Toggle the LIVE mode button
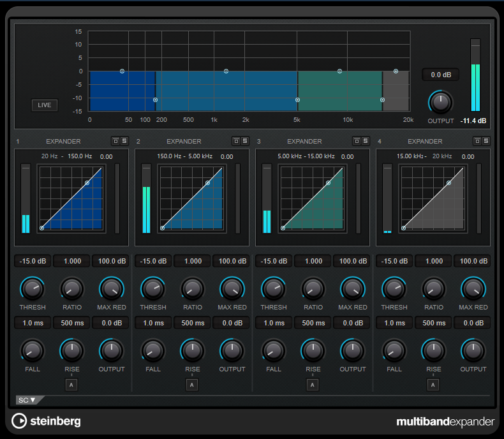The height and width of the screenshot is (439, 504). tap(45, 105)
